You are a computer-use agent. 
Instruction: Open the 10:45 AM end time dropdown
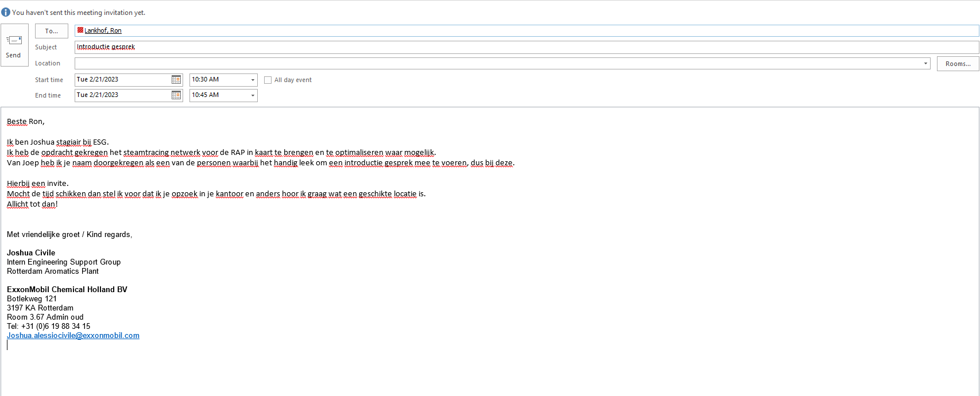click(x=253, y=95)
